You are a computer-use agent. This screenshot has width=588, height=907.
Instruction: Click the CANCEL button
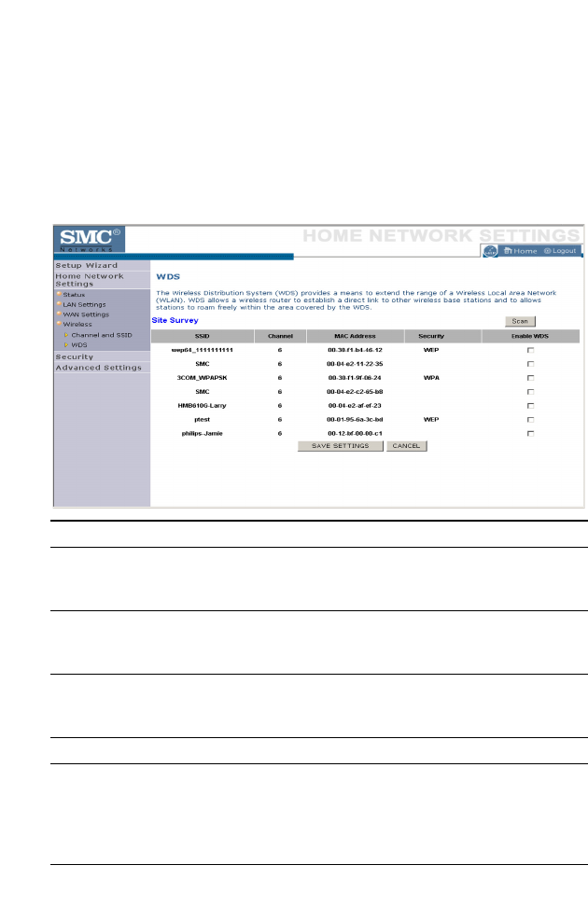click(x=406, y=446)
